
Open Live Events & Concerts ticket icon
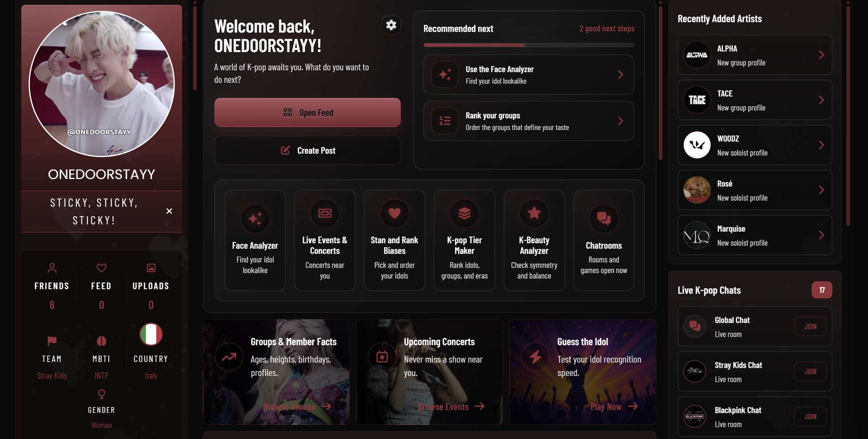click(325, 213)
